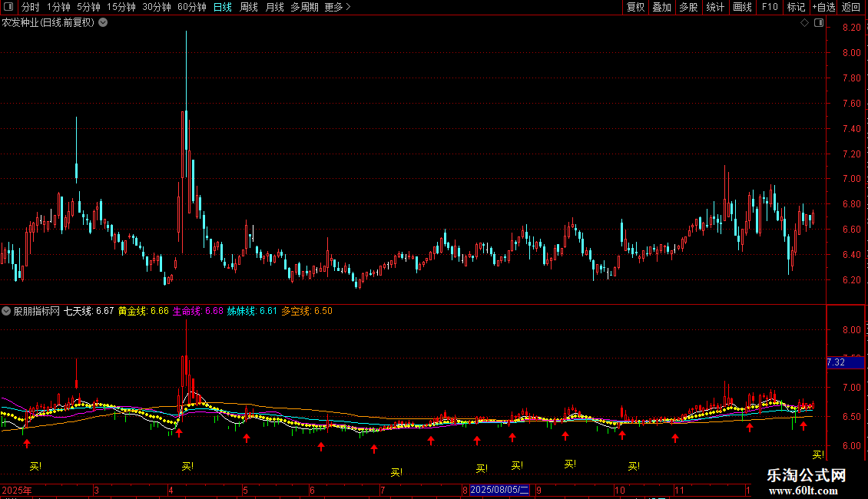Click the 农发种业(日线.前复权) chart title

coord(48,23)
